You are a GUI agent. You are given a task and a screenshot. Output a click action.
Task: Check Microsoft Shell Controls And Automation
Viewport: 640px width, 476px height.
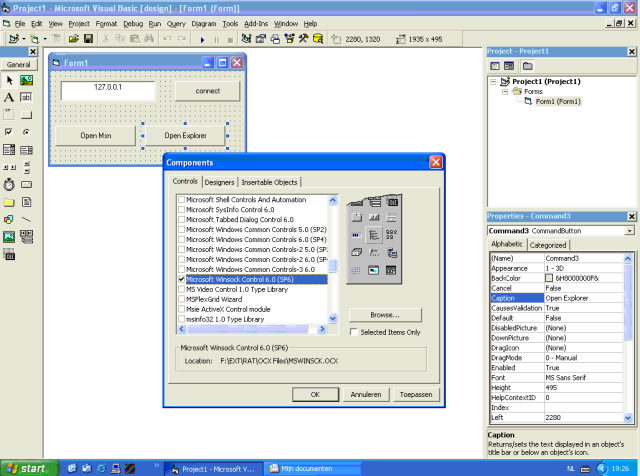(182, 200)
